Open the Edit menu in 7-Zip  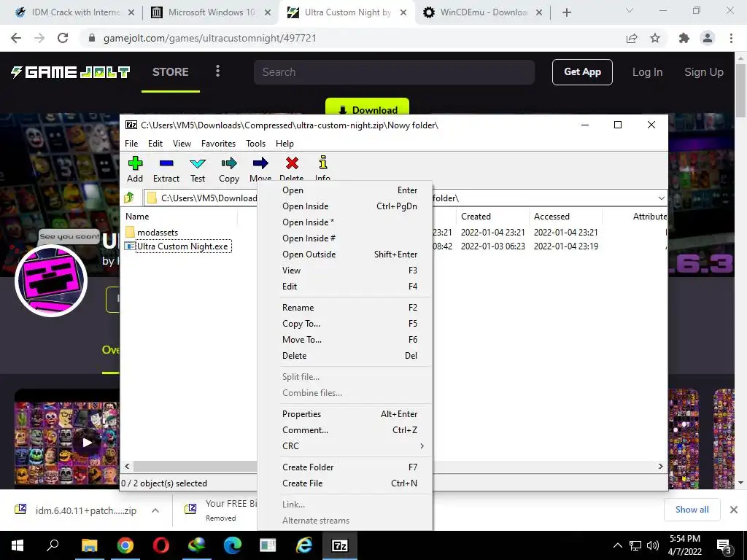point(155,144)
